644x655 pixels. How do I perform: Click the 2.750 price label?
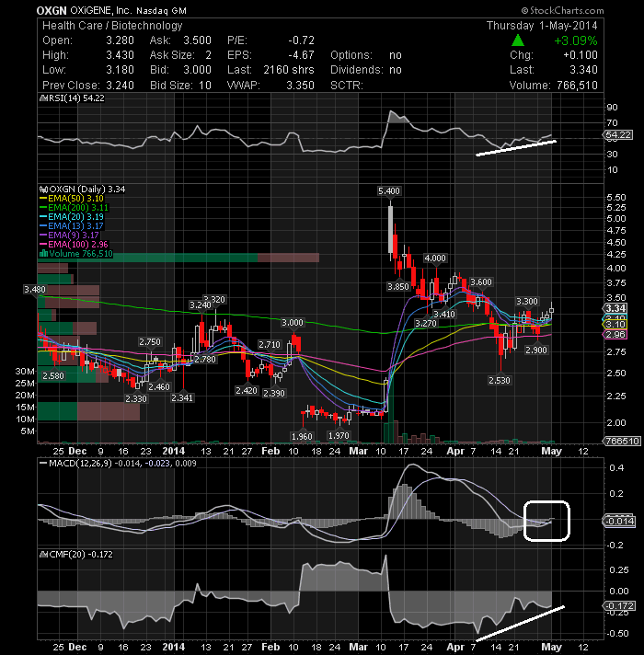click(x=150, y=341)
